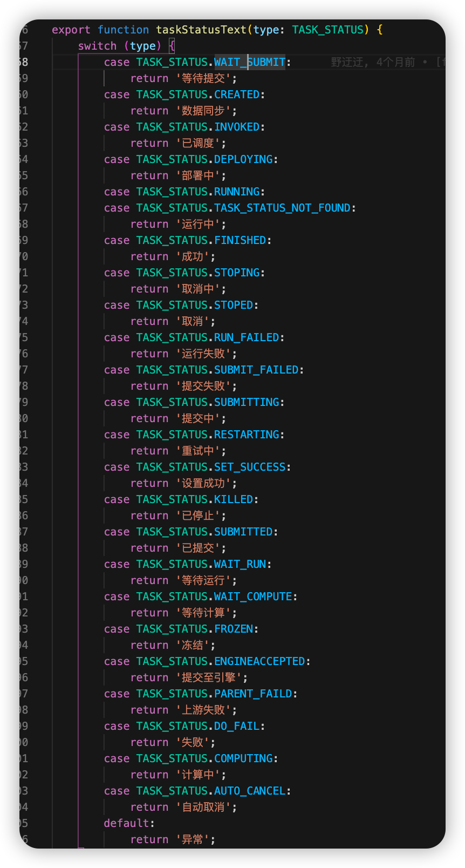Click the SUBMITTED case label
The height and width of the screenshot is (868, 465).
tap(243, 532)
